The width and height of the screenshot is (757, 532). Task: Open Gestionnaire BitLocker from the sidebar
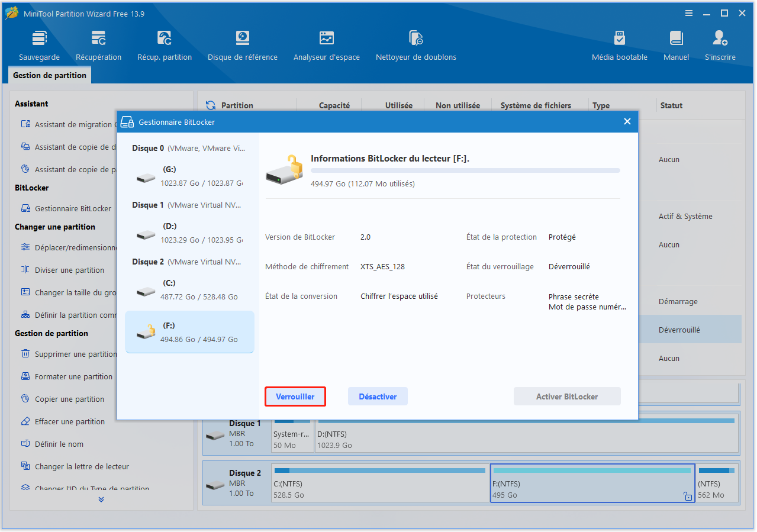(x=66, y=208)
